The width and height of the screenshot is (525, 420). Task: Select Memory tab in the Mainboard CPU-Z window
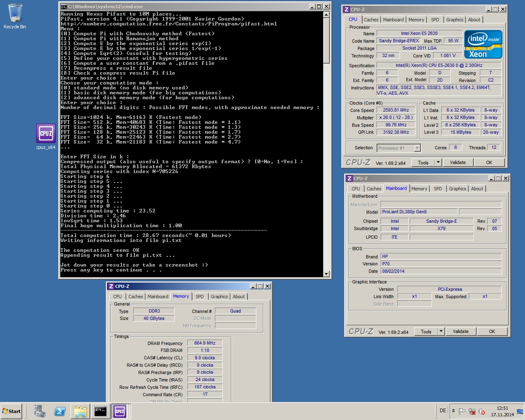(419, 189)
